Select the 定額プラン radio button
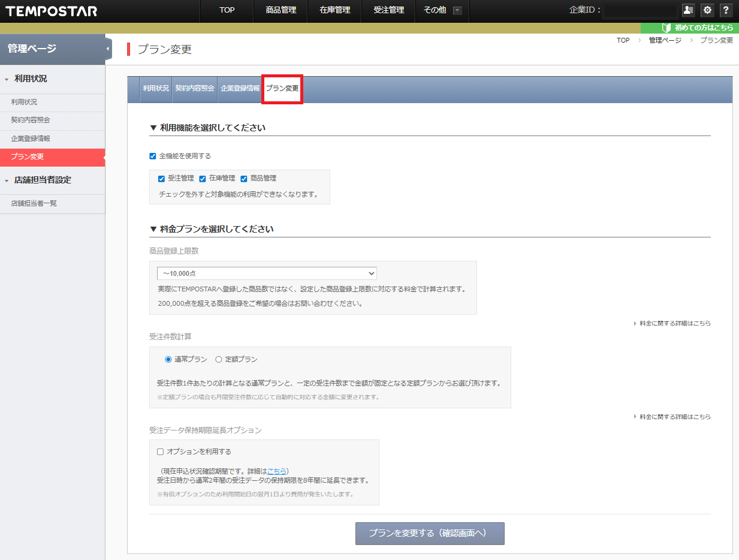 [x=219, y=360]
